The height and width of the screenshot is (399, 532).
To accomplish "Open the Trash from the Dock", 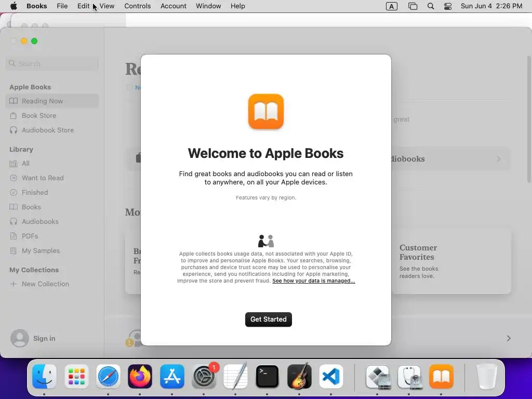I will (x=487, y=377).
